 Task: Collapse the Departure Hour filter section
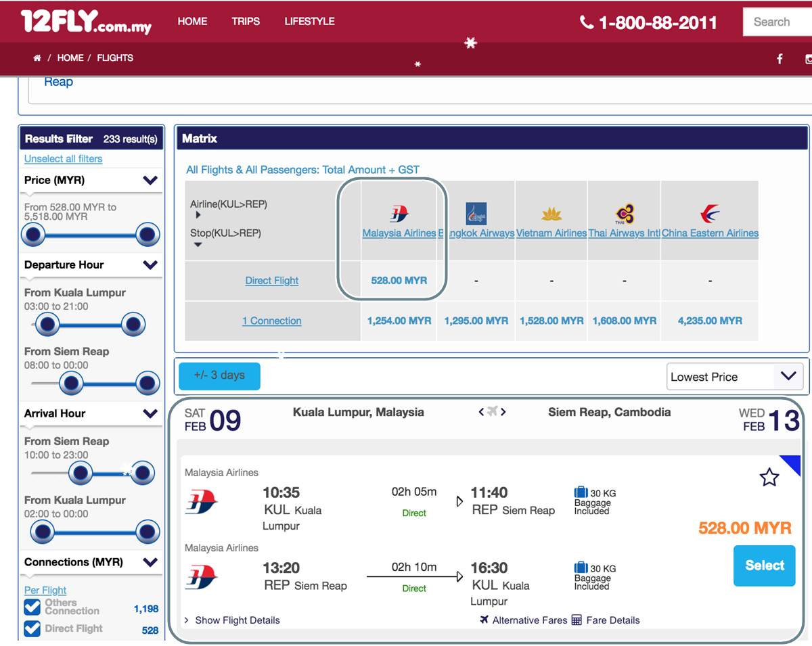[x=150, y=265]
